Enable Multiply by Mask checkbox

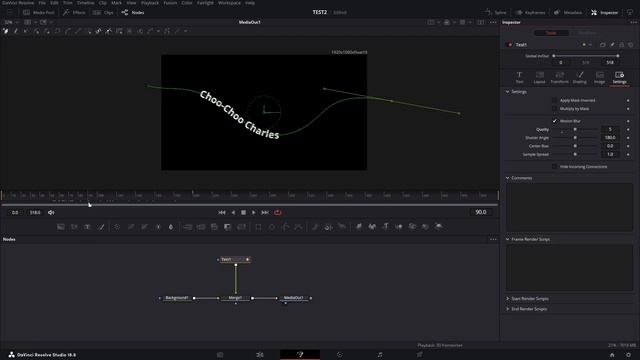[554, 109]
